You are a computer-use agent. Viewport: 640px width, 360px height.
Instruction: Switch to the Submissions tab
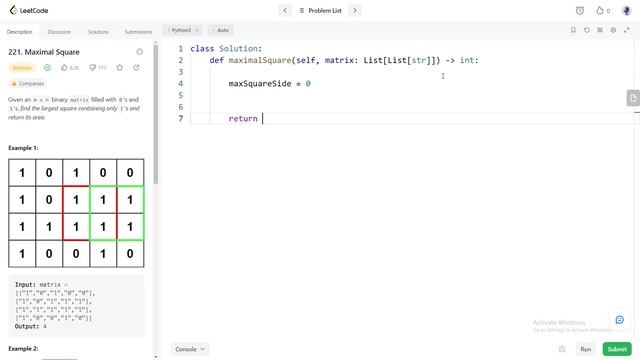pyautogui.click(x=138, y=32)
